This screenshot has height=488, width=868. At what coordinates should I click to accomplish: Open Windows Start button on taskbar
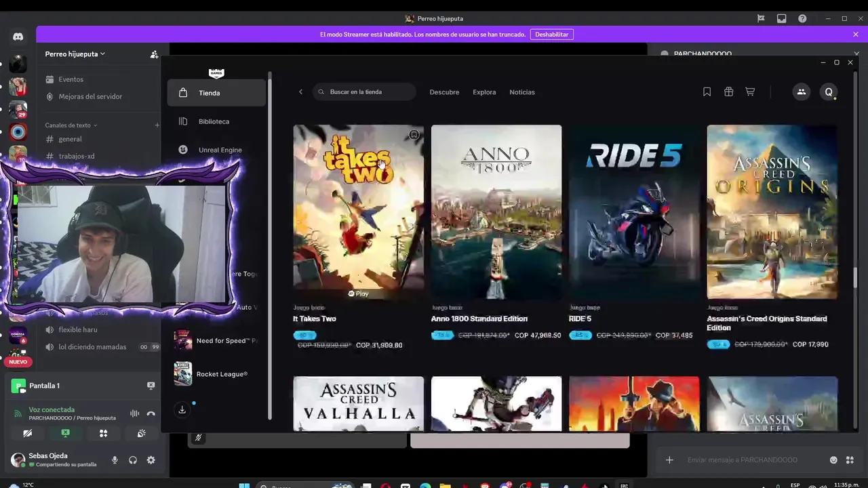click(x=244, y=485)
